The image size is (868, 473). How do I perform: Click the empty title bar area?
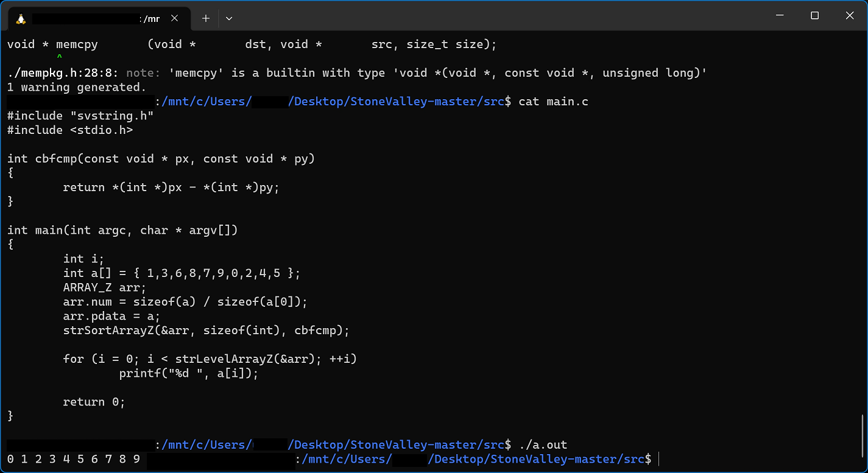(x=487, y=16)
